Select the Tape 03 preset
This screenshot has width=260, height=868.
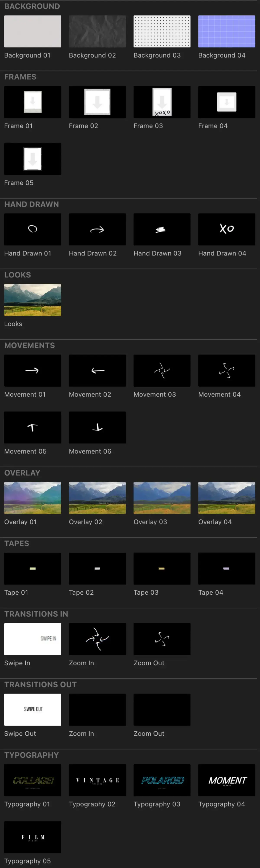(x=162, y=568)
